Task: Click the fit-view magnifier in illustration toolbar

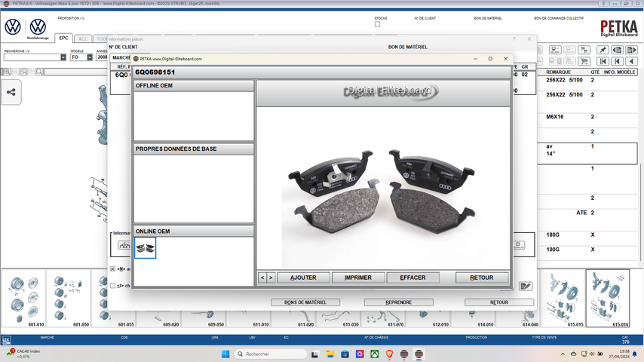Action: pyautogui.click(x=23, y=72)
